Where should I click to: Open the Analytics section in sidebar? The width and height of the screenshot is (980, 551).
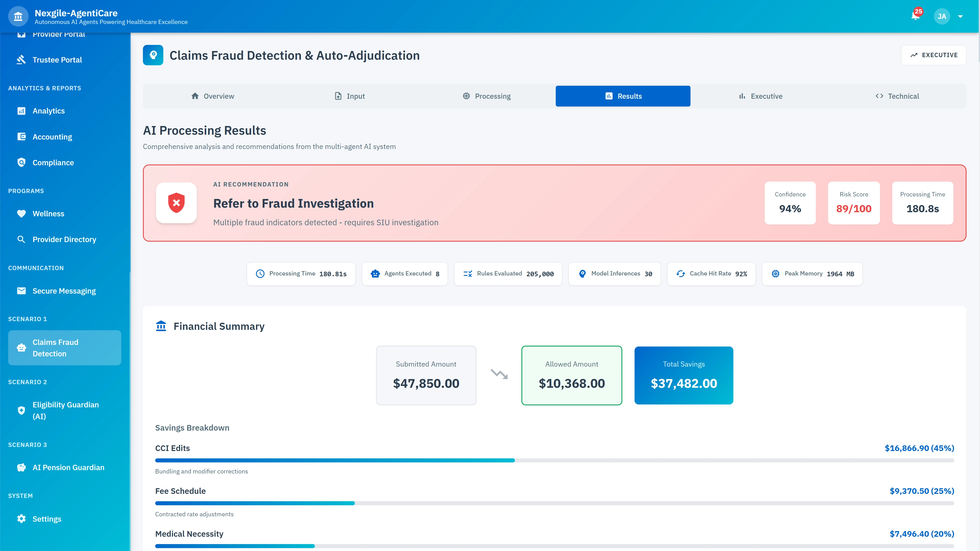48,111
